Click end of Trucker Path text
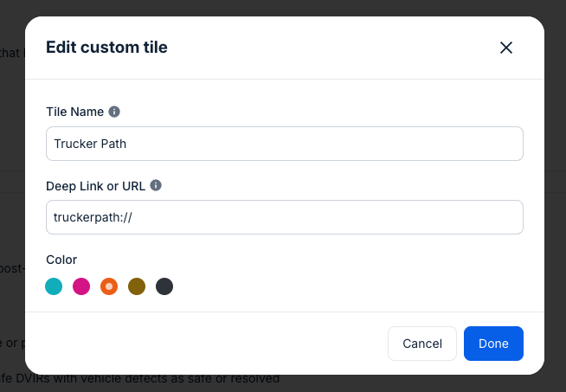Image resolution: width=566 pixels, height=392 pixels. point(127,144)
